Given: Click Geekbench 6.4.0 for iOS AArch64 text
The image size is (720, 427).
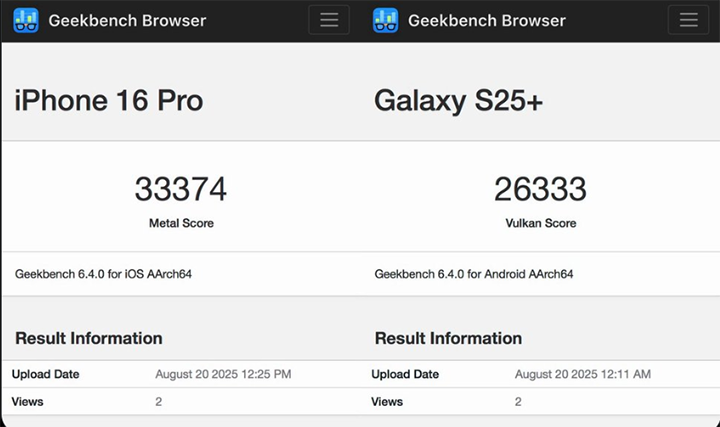Looking at the screenshot, I should (103, 274).
